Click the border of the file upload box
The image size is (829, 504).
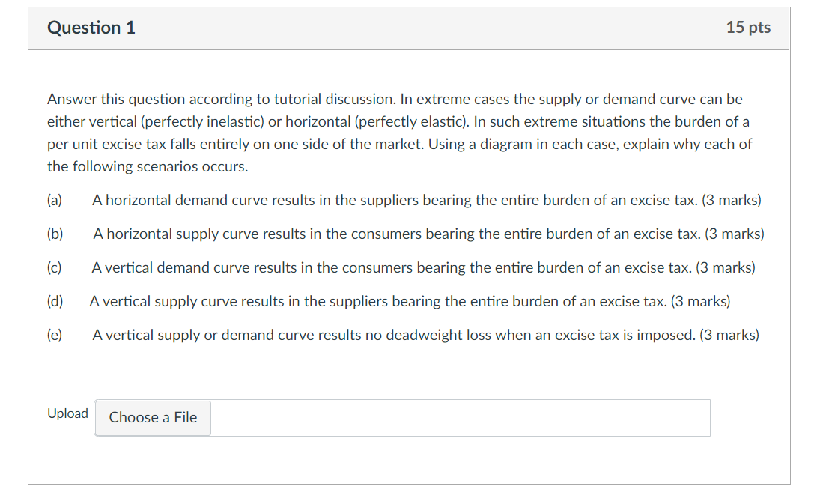(710, 418)
